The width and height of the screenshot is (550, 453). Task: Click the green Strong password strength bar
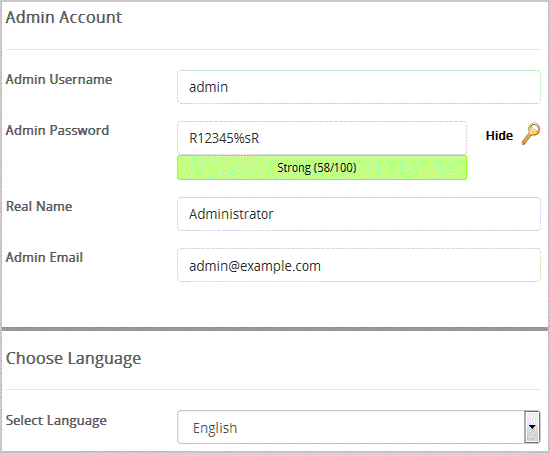[322, 168]
